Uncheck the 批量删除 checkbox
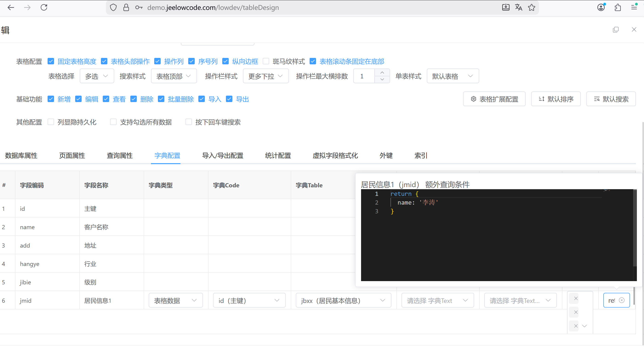This screenshot has width=644, height=348. pyautogui.click(x=161, y=99)
